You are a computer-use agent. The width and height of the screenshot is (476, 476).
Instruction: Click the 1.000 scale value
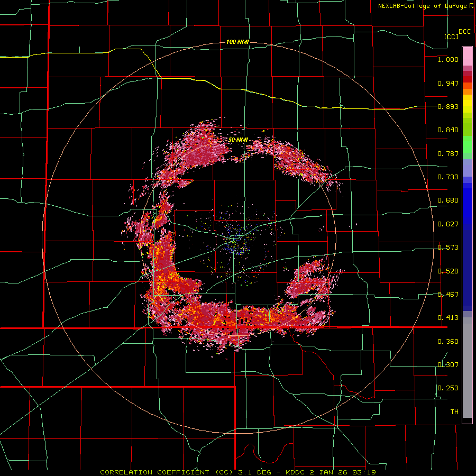point(448,59)
